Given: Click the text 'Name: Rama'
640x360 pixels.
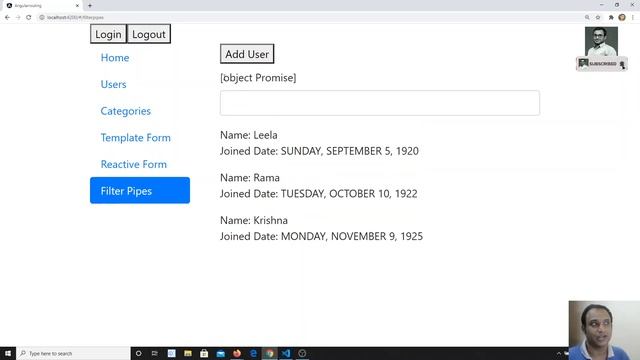Looking at the screenshot, I should 250,178.
